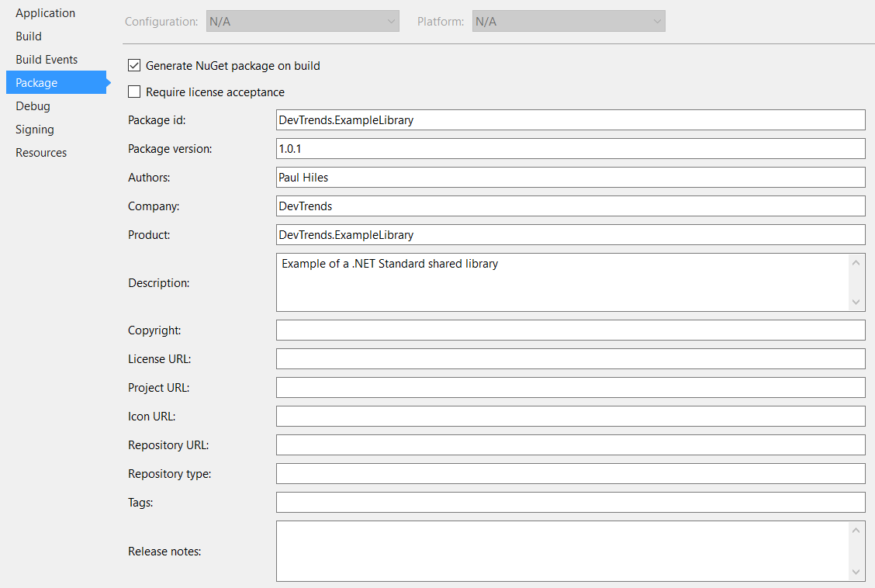The height and width of the screenshot is (588, 875).
Task: Click Release notes scrollbar down arrow
Action: pyautogui.click(x=856, y=572)
